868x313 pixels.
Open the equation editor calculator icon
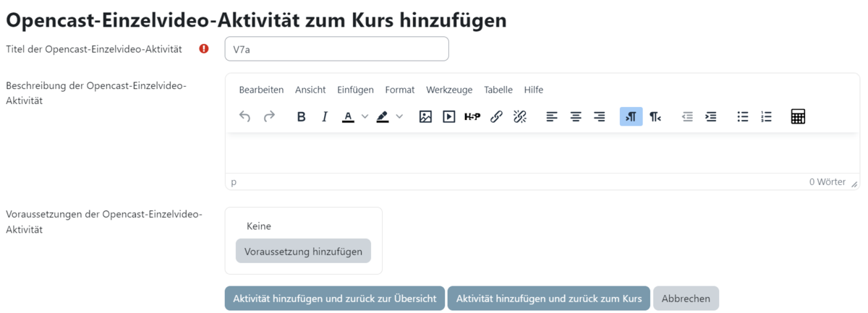(x=798, y=116)
